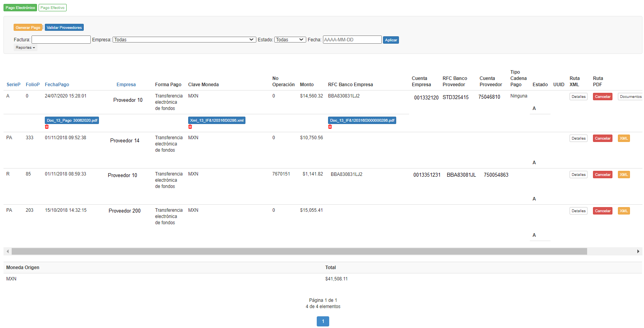This screenshot has width=644, height=328.
Task: Click Proveedor 14 in the Empresa column
Action: click(x=125, y=141)
